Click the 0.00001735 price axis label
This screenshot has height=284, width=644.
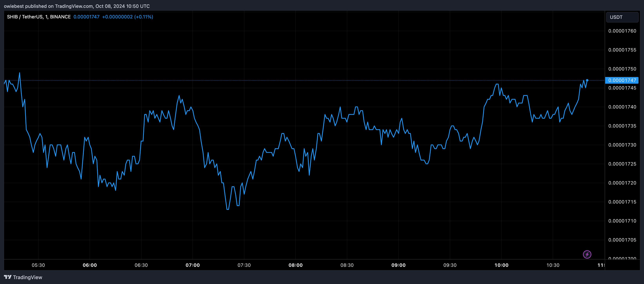pyautogui.click(x=622, y=126)
